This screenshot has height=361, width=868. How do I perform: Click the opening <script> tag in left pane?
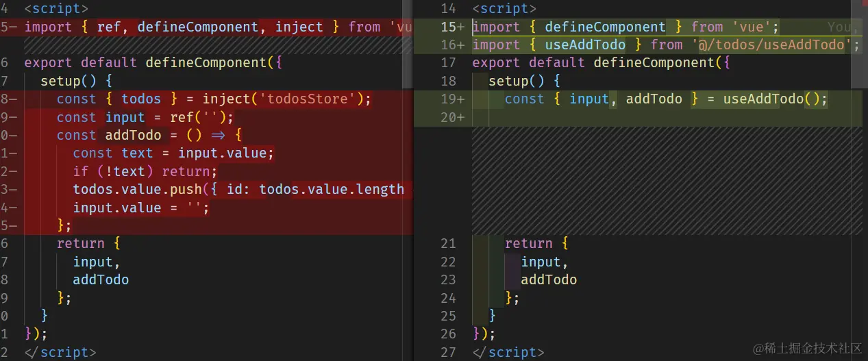56,9
